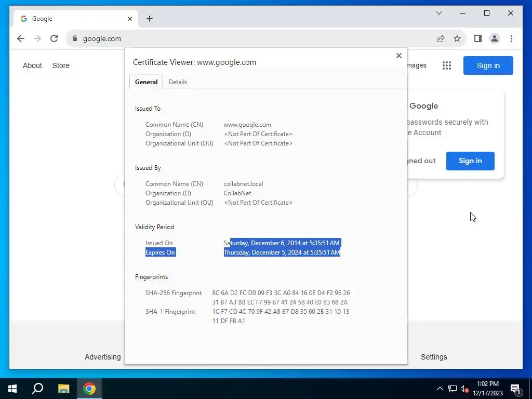The height and width of the screenshot is (399, 532).
Task: Click the Validity Period heading
Action: pos(154,227)
